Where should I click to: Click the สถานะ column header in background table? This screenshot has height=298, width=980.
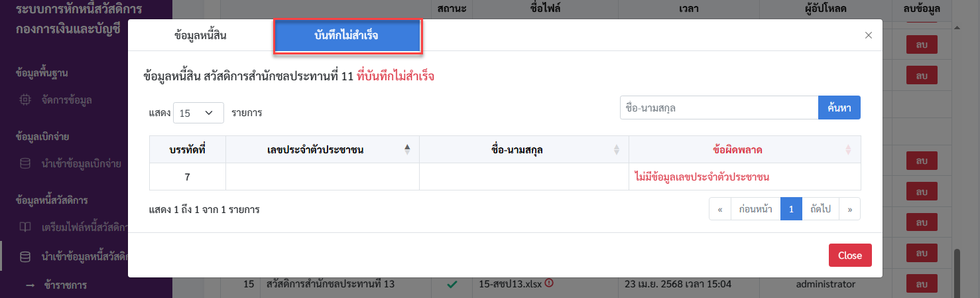[x=452, y=9]
